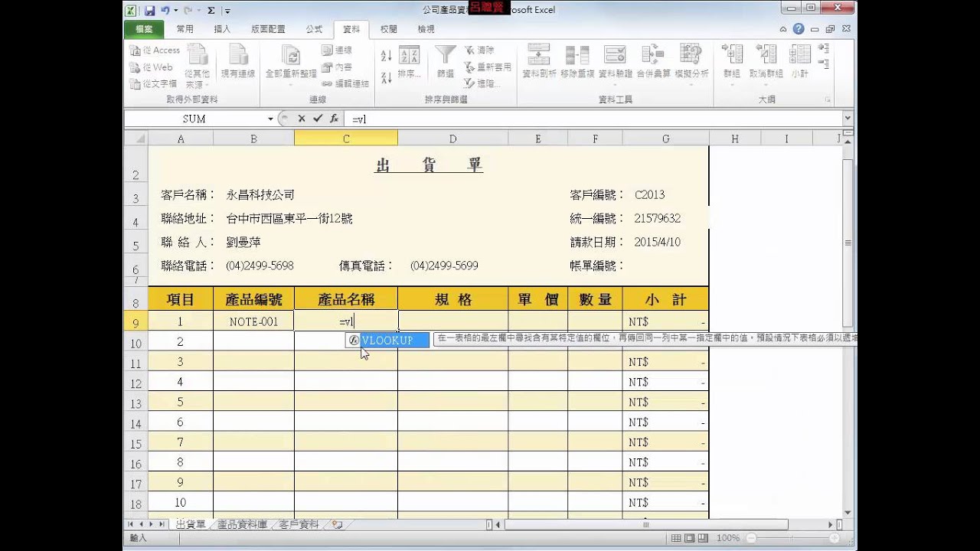Click row header 12
Image resolution: width=980 pixels, height=551 pixels.
click(x=136, y=382)
